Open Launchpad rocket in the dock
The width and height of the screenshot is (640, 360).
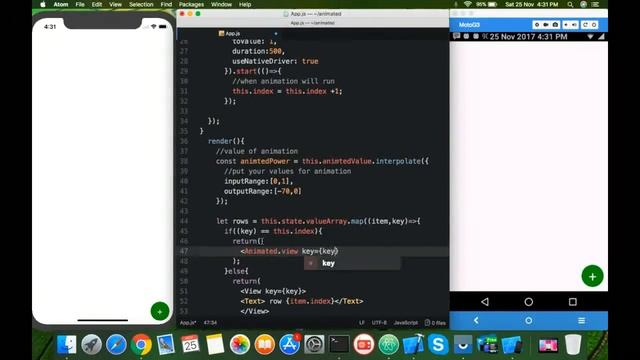pos(91,344)
